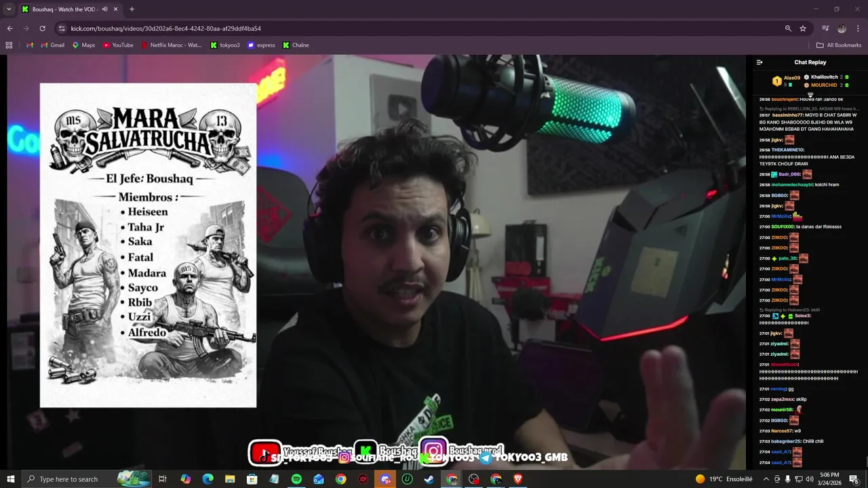The image size is (868, 488).
Task: Open Microsoft Store from the taskbar
Action: [x=252, y=479]
